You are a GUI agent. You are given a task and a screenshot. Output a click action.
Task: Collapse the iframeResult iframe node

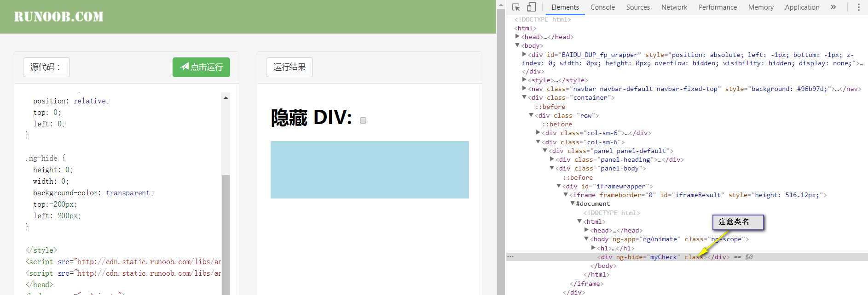coord(566,195)
